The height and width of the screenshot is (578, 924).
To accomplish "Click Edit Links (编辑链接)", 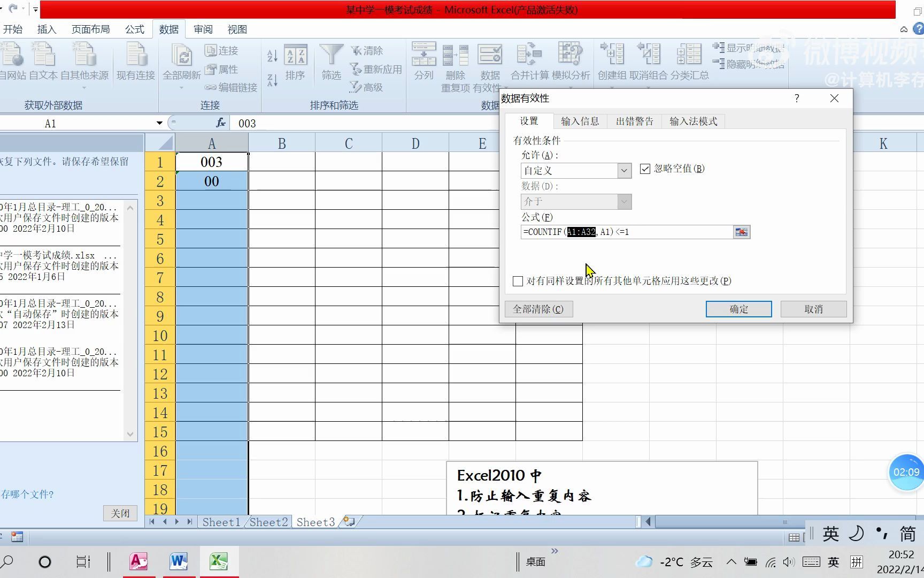I will click(231, 87).
